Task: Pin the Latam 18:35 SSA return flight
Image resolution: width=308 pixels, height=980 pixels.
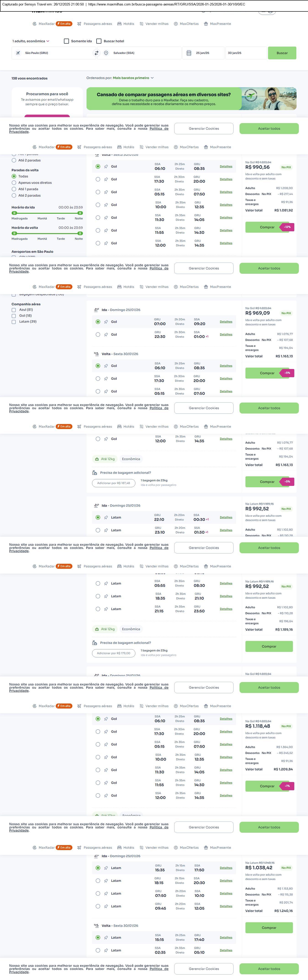Action: click(106, 596)
